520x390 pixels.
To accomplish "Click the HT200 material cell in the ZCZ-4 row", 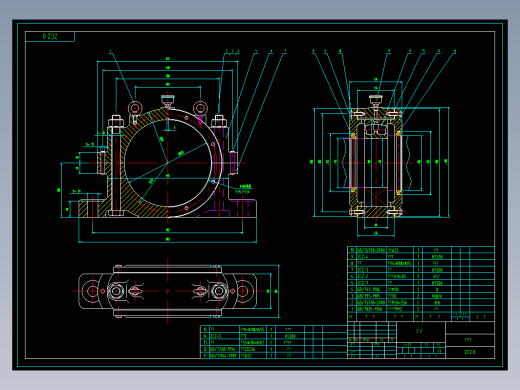I will 437,257.
